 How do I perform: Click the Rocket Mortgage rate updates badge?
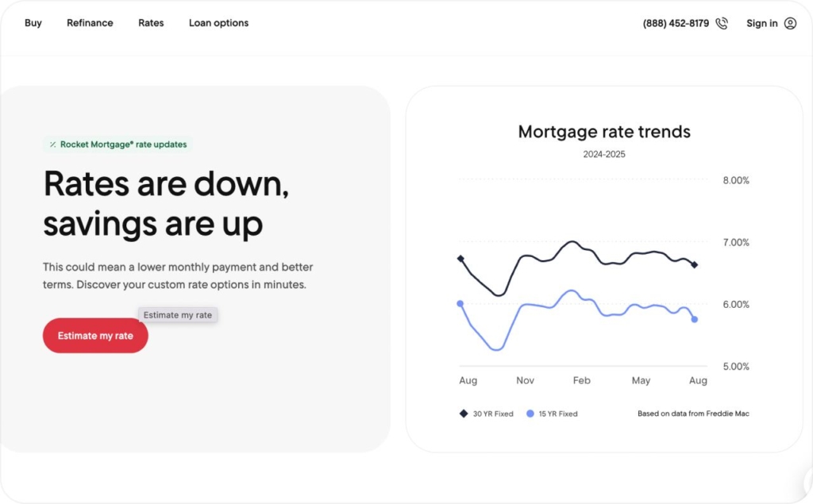(119, 144)
